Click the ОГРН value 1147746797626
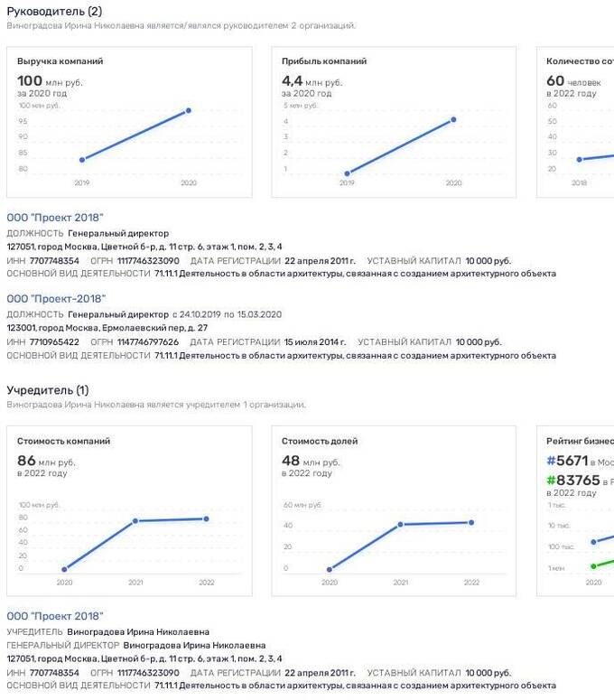 point(146,342)
